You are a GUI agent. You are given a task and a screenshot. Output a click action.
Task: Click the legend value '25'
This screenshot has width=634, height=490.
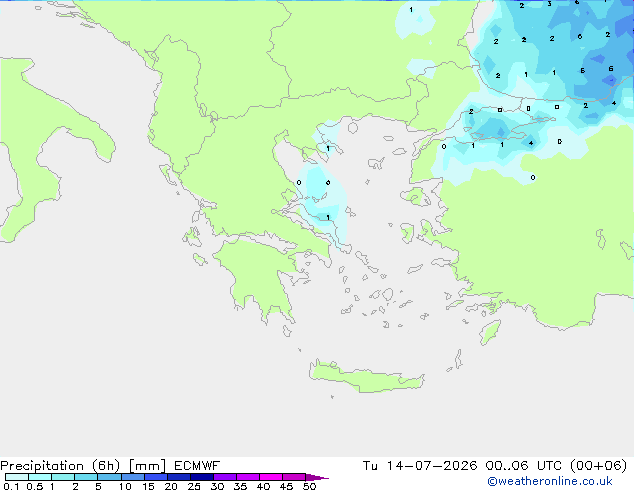pos(194,486)
